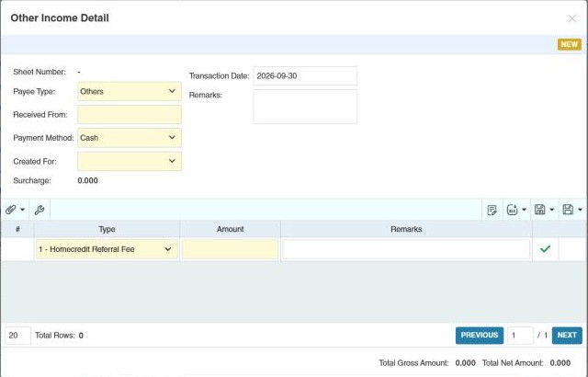Click the wrench tools icon

point(40,210)
